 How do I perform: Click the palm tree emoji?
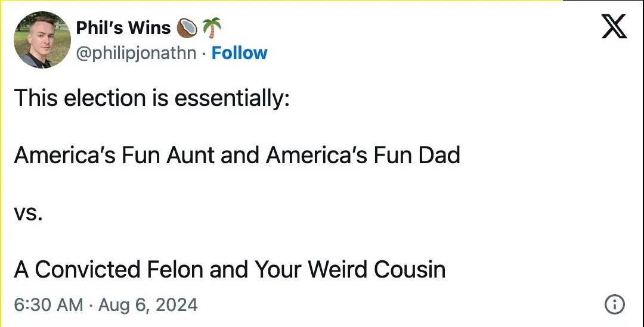(212, 27)
